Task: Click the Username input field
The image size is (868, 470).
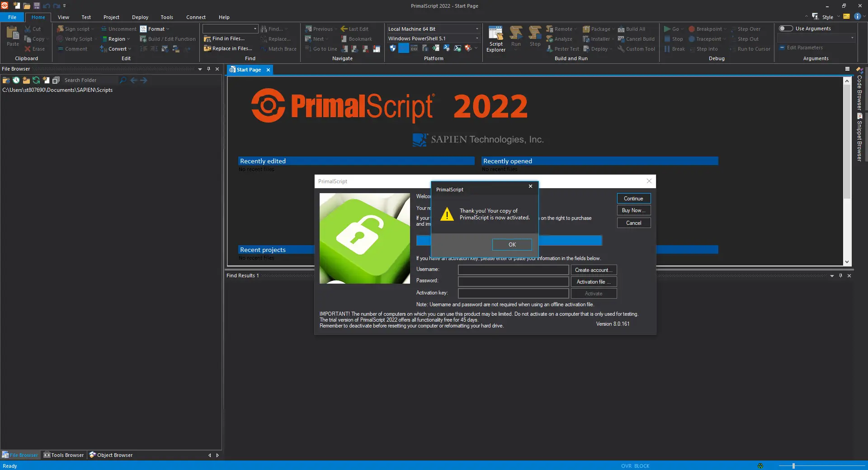Action: point(513,270)
